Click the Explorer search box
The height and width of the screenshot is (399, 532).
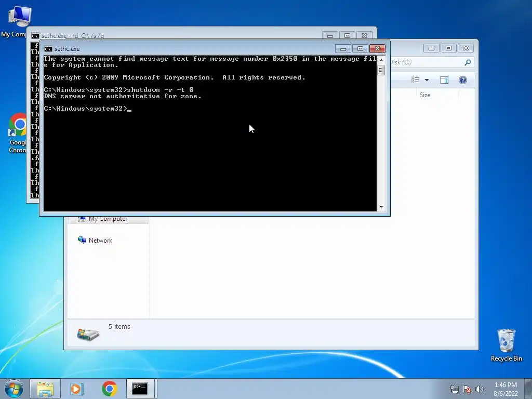(431, 62)
